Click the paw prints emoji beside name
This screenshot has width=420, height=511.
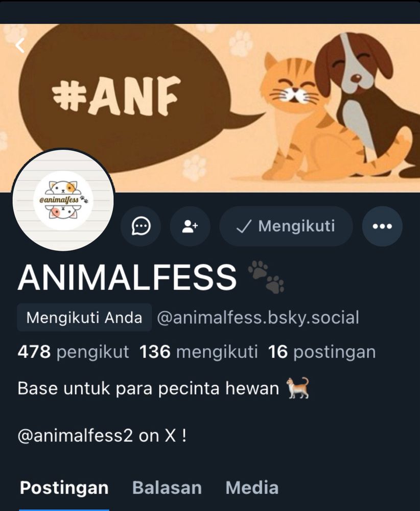pyautogui.click(x=266, y=276)
